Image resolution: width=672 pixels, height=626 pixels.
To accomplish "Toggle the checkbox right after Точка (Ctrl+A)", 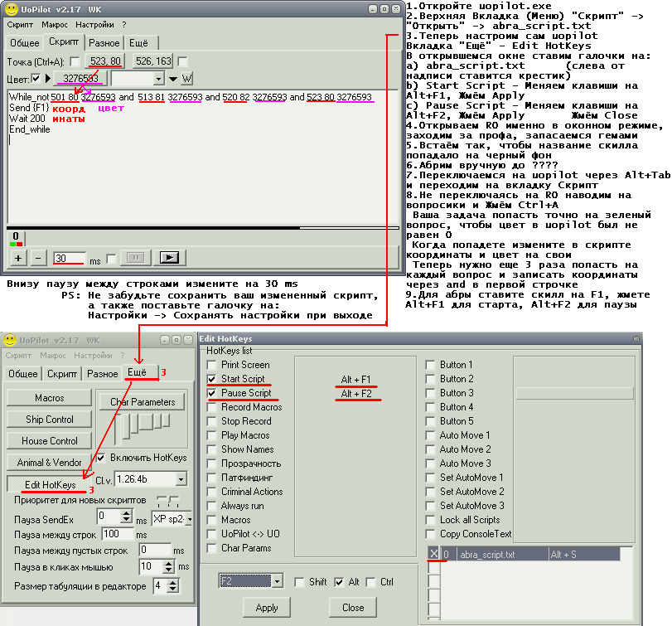I will point(75,61).
